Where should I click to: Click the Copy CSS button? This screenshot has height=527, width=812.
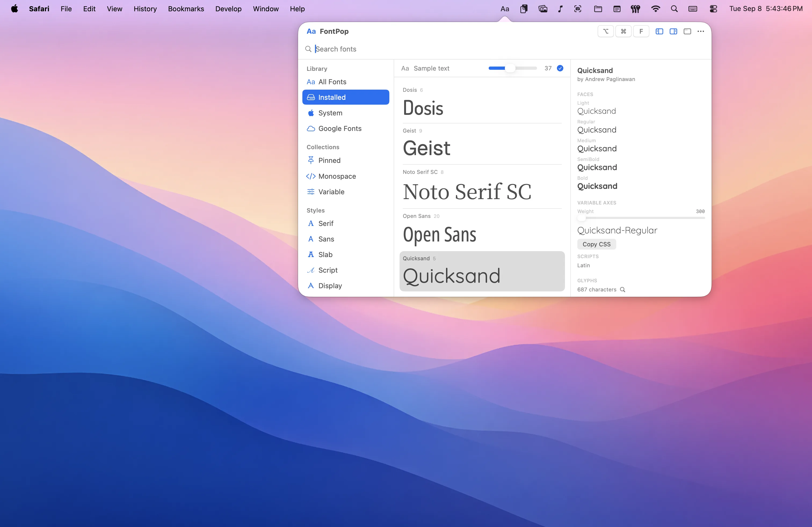596,244
